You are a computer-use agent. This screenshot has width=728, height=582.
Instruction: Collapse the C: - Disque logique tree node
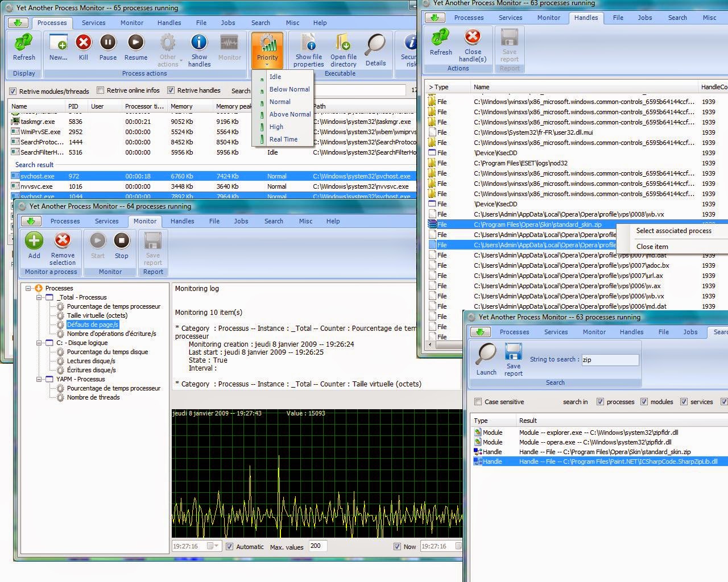click(x=39, y=343)
